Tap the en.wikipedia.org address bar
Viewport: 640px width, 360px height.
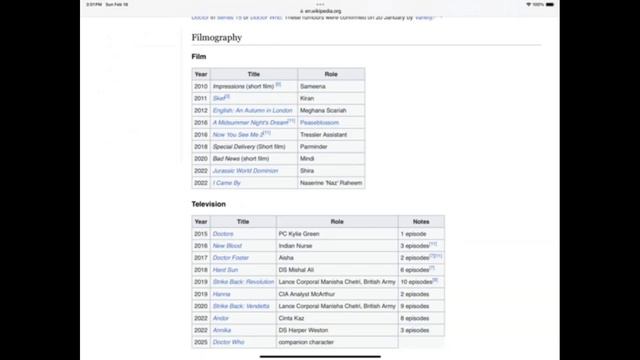(x=320, y=11)
